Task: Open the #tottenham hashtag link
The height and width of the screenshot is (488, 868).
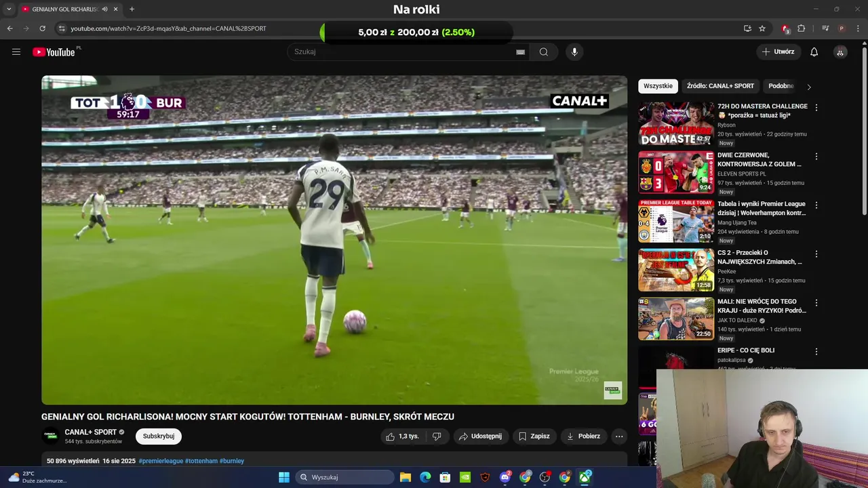Action: [x=201, y=461]
